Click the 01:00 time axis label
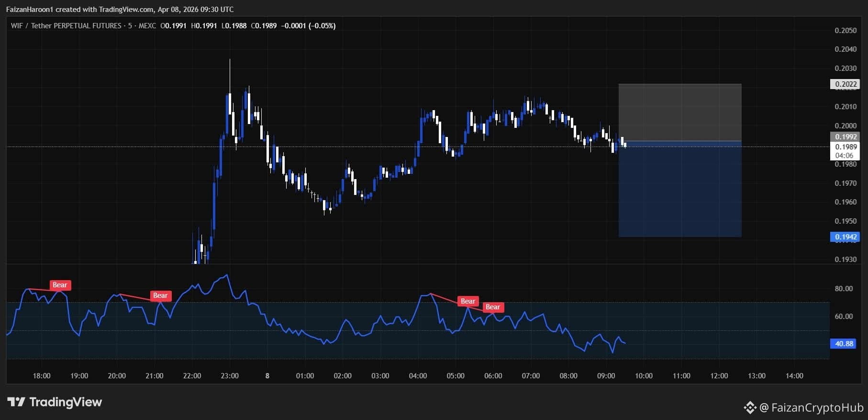Viewport: 868px width, 420px height. tap(305, 376)
